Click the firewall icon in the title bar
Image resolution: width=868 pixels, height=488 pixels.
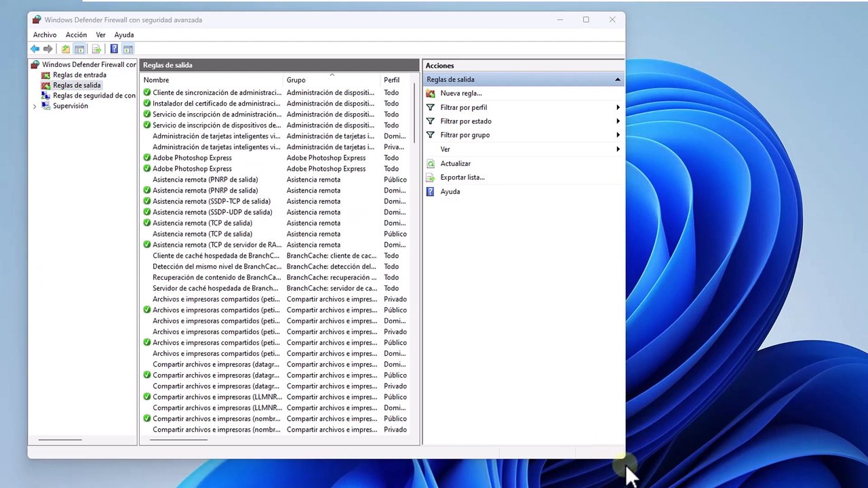37,20
